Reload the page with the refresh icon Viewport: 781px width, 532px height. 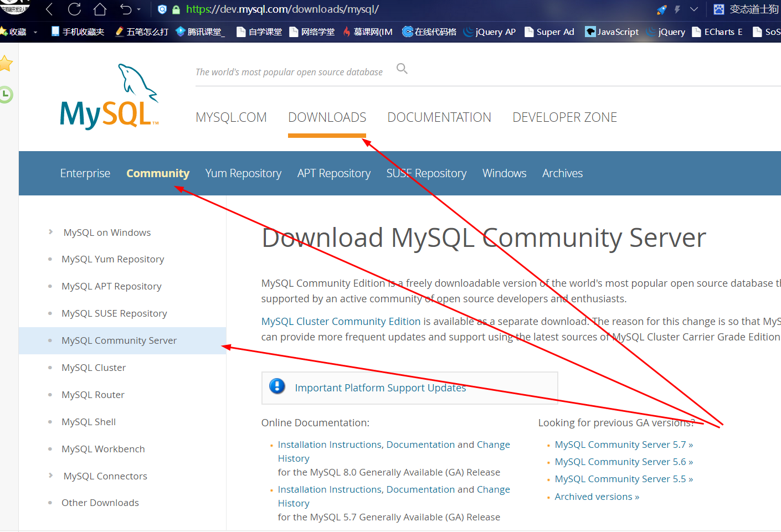(74, 9)
